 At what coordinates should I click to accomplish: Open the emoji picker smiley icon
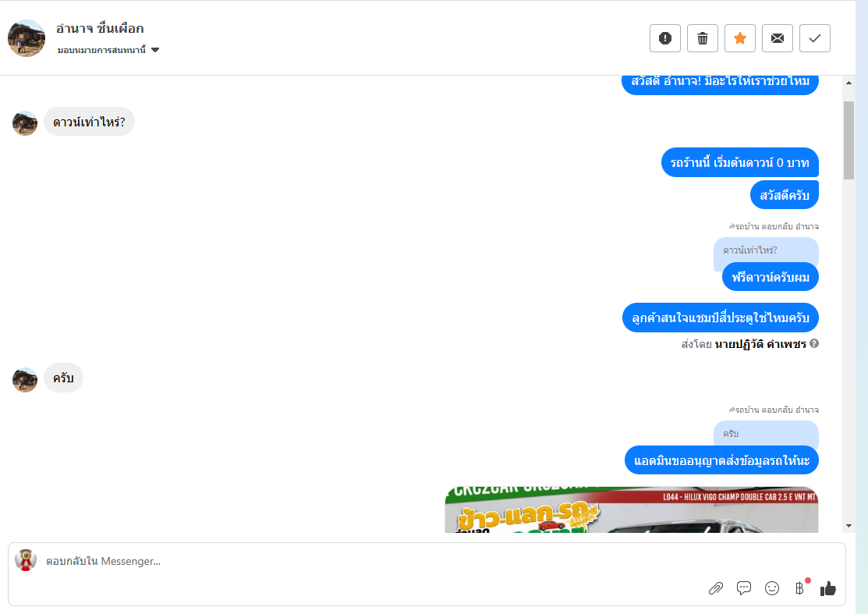772,588
